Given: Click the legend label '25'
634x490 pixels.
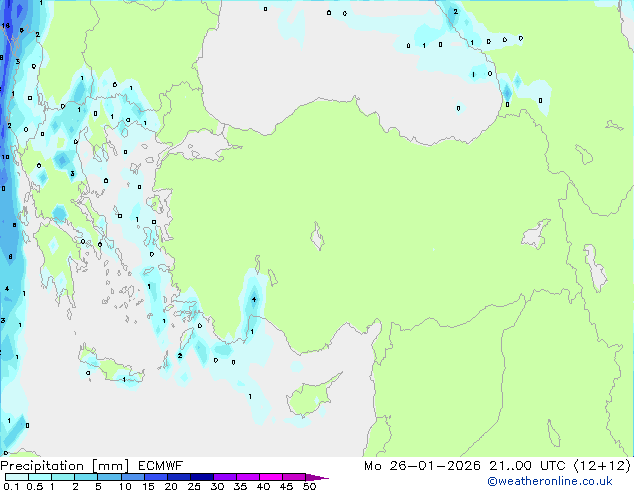Looking at the screenshot, I should (x=194, y=486).
